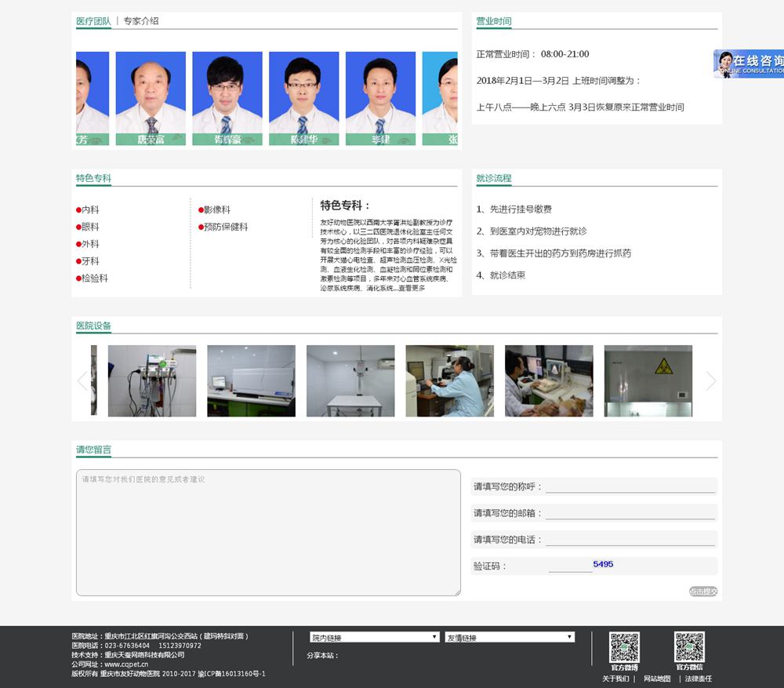The width and height of the screenshot is (784, 688).
Task: Open the biohazard cabinet equipment photo
Action: 648,380
